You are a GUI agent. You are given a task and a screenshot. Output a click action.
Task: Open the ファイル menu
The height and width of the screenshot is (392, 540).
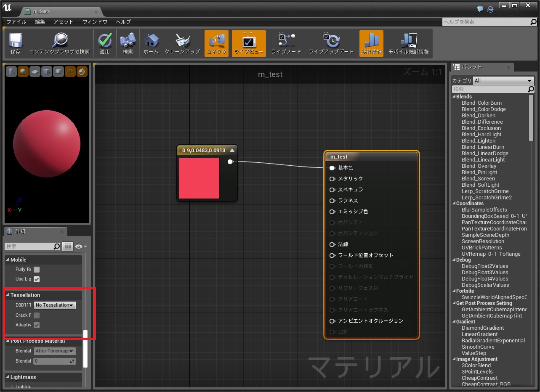pos(16,22)
